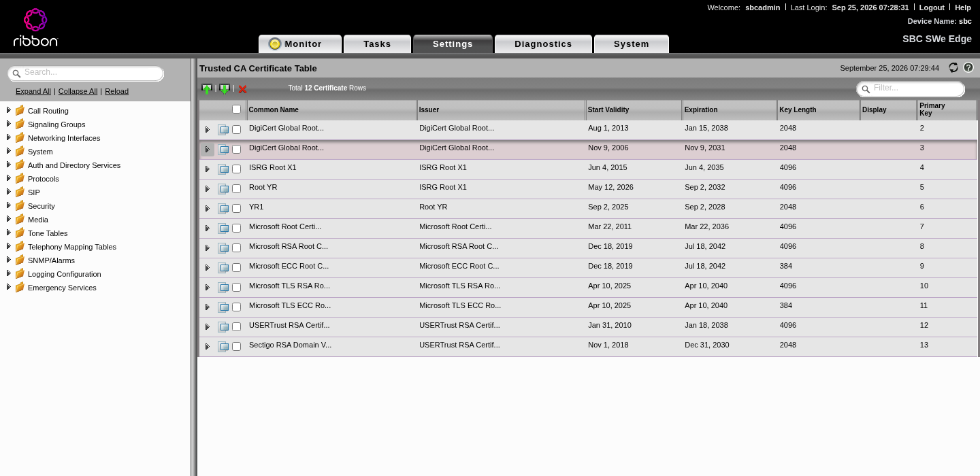Open the System tab
Image resolution: width=980 pixels, height=476 pixels.
[x=632, y=44]
